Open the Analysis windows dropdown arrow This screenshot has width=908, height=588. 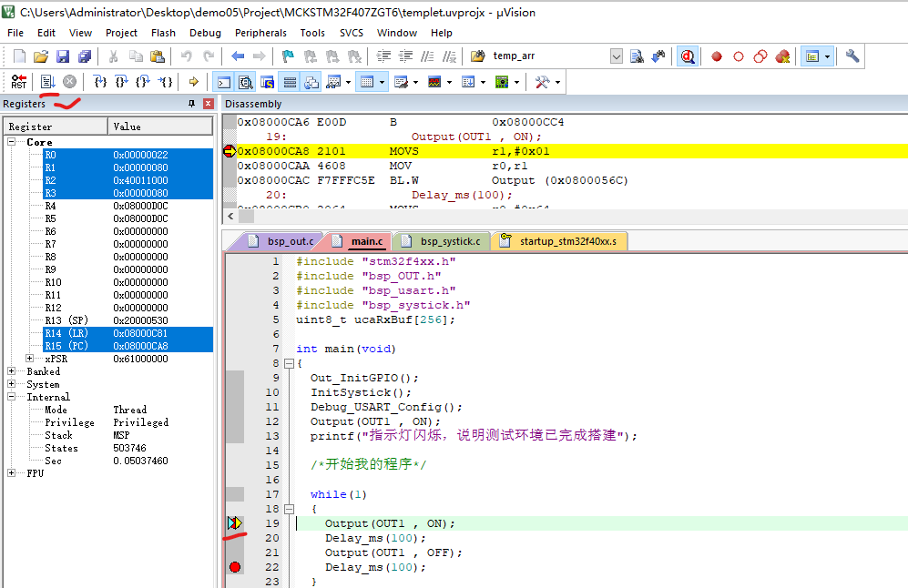coord(449,82)
